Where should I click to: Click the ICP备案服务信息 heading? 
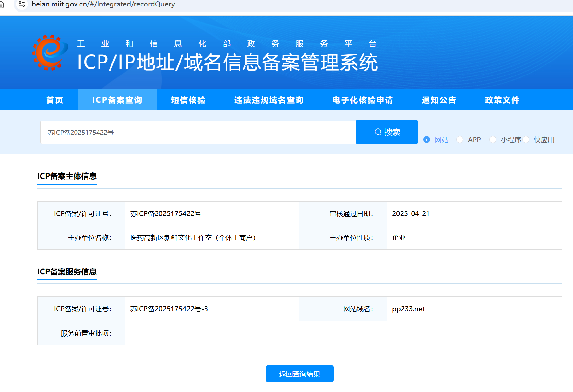tap(67, 271)
